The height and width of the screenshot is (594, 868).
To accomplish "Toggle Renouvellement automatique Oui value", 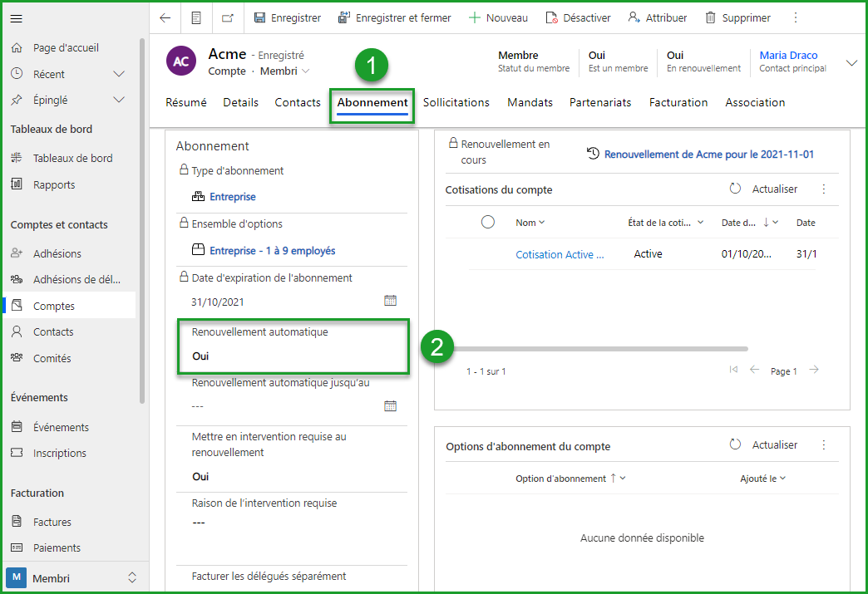I will pyautogui.click(x=200, y=356).
